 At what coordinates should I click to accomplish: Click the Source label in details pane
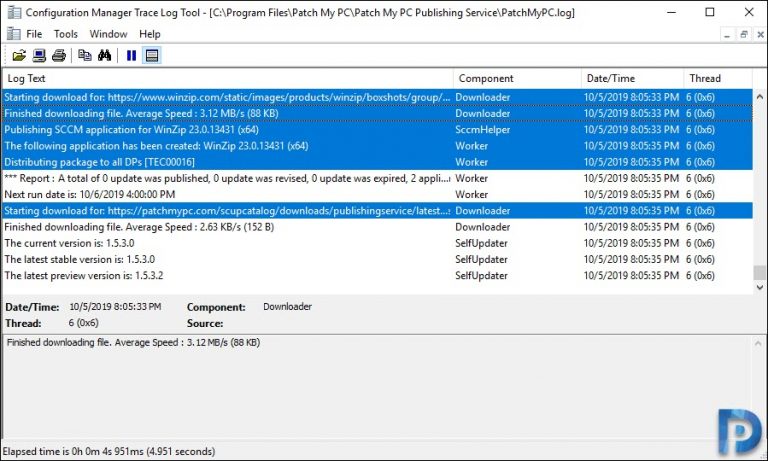point(205,323)
